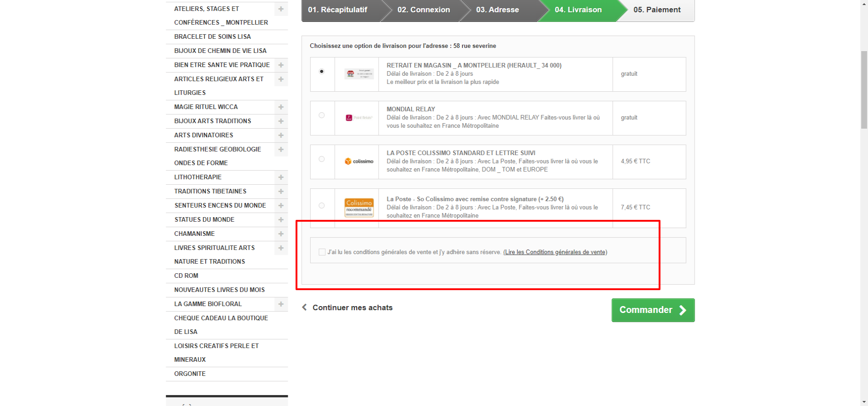Go to step 02. Connexion
Screen dimensions: 868x406
click(423, 10)
